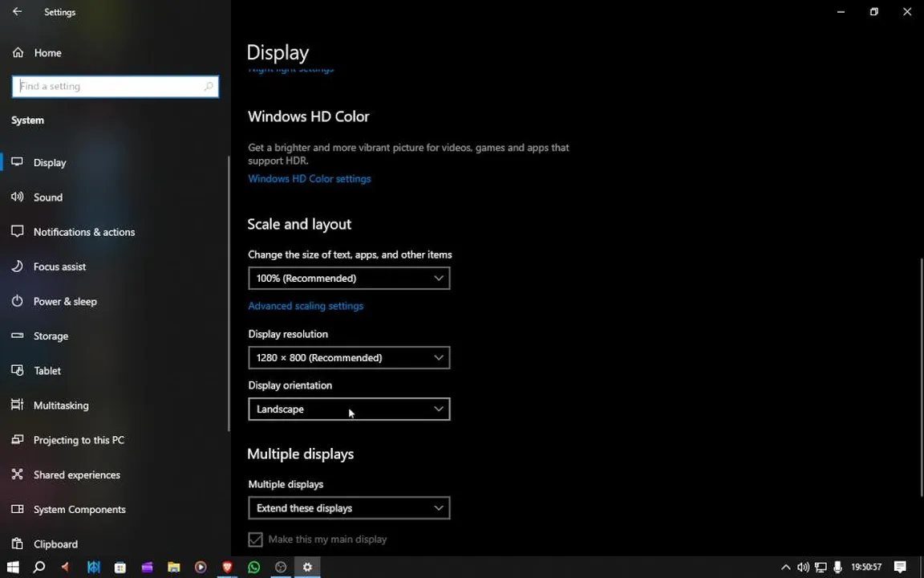Open Tablet settings
The width and height of the screenshot is (924, 578).
click(115, 370)
